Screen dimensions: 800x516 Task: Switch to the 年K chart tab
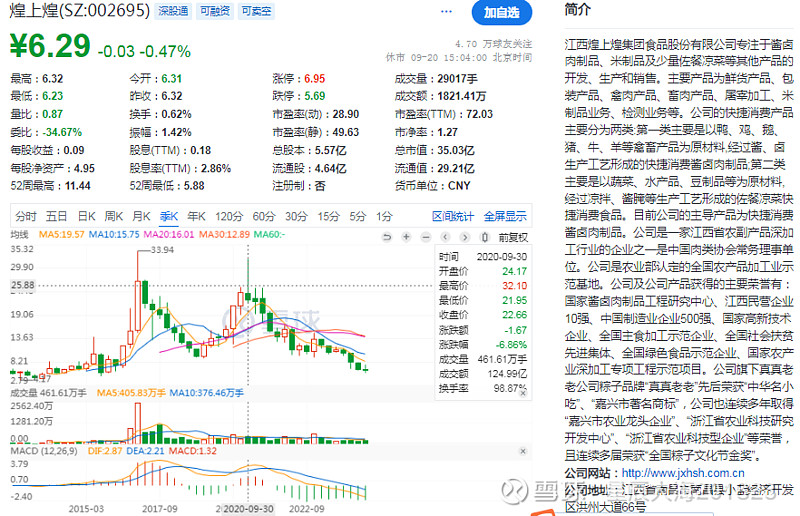tap(196, 216)
